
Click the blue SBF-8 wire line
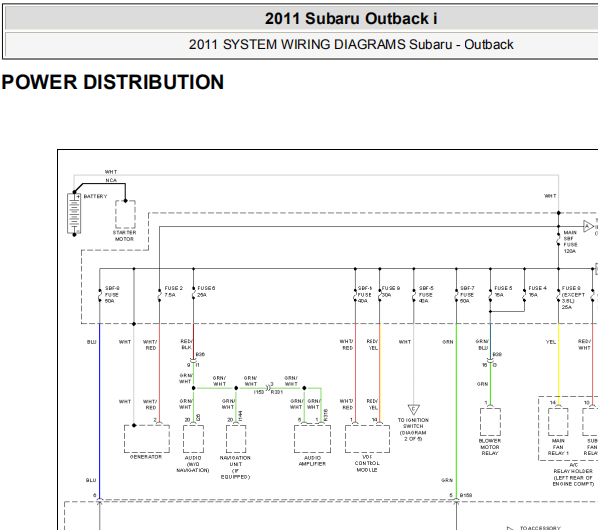[x=100, y=411]
